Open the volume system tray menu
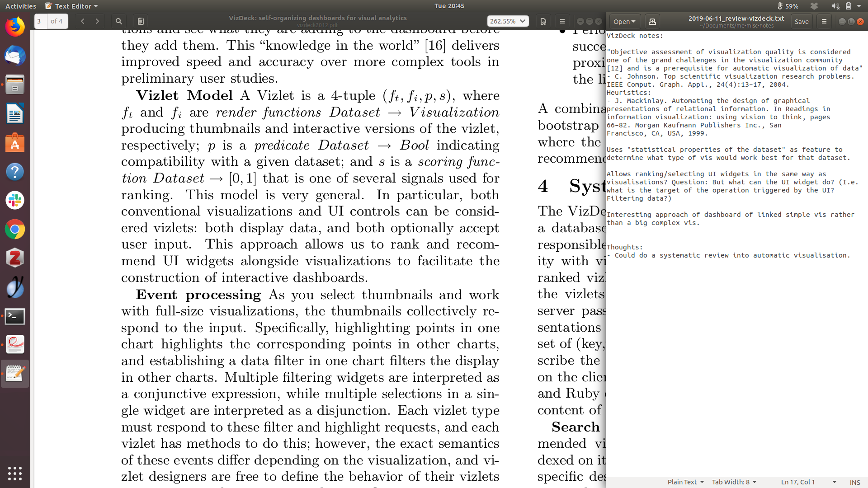The height and width of the screenshot is (488, 868). [835, 6]
